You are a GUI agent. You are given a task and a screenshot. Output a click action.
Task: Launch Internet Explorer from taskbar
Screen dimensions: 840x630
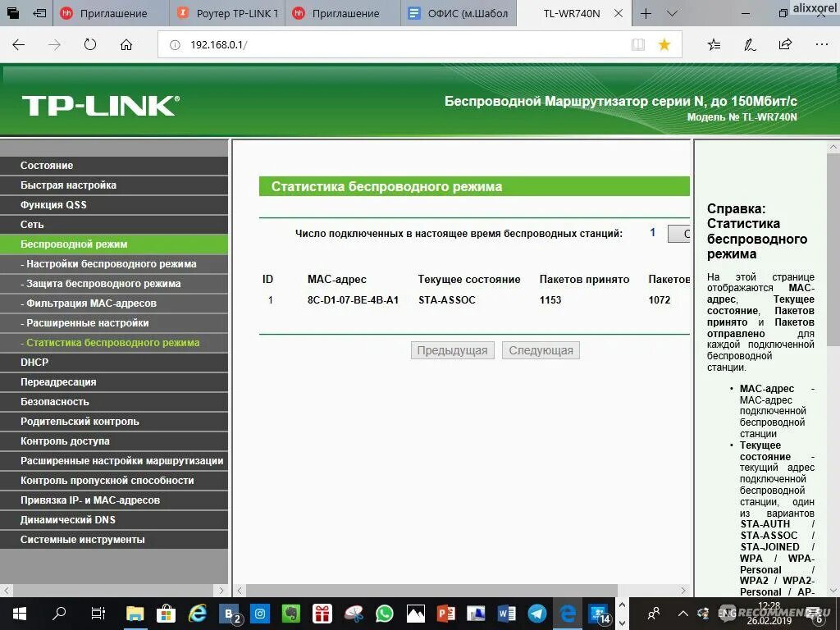pos(197,614)
